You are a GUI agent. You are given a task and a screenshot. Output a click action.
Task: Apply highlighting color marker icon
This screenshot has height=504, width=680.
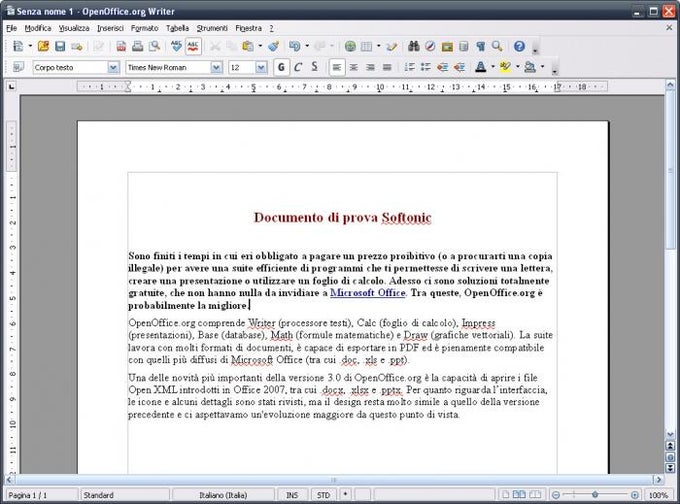505,67
